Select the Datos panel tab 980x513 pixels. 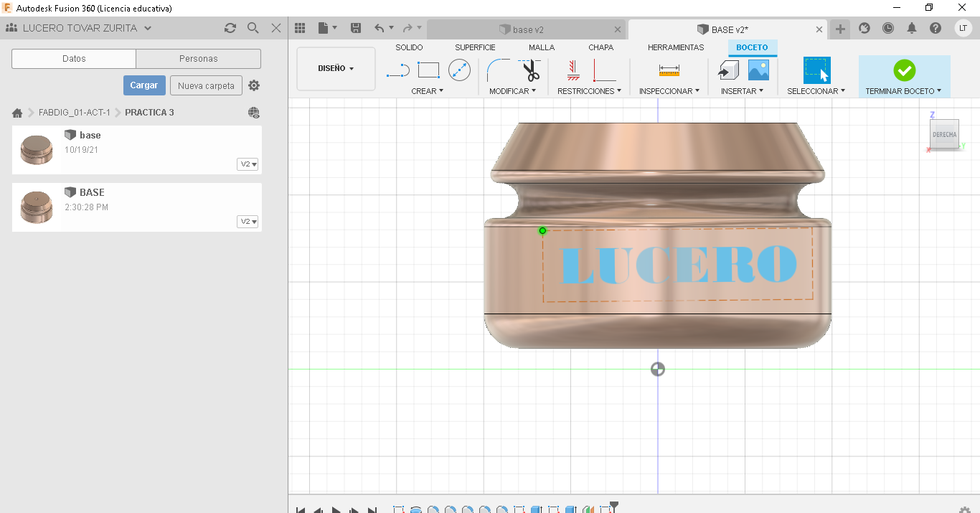pyautogui.click(x=74, y=59)
